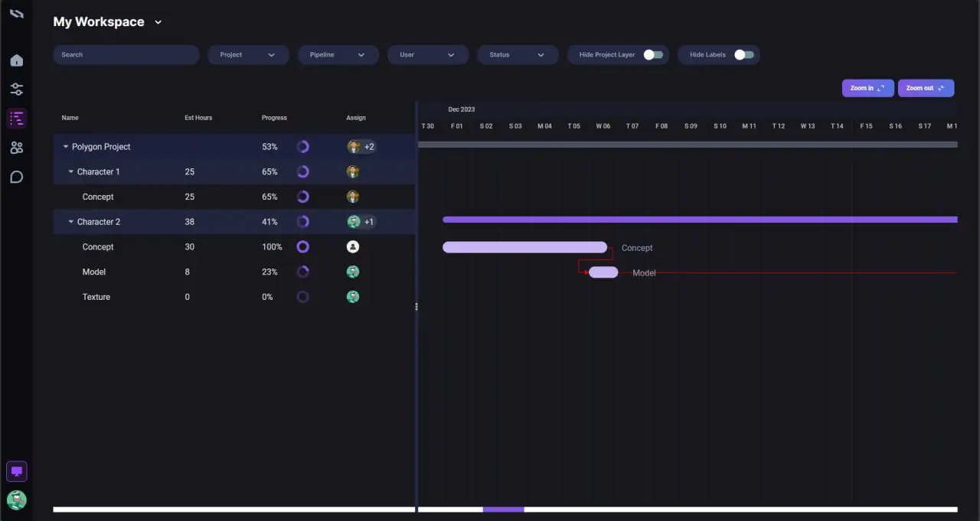Open the Project filter dropdown
The height and width of the screenshot is (521, 980).
click(x=248, y=55)
